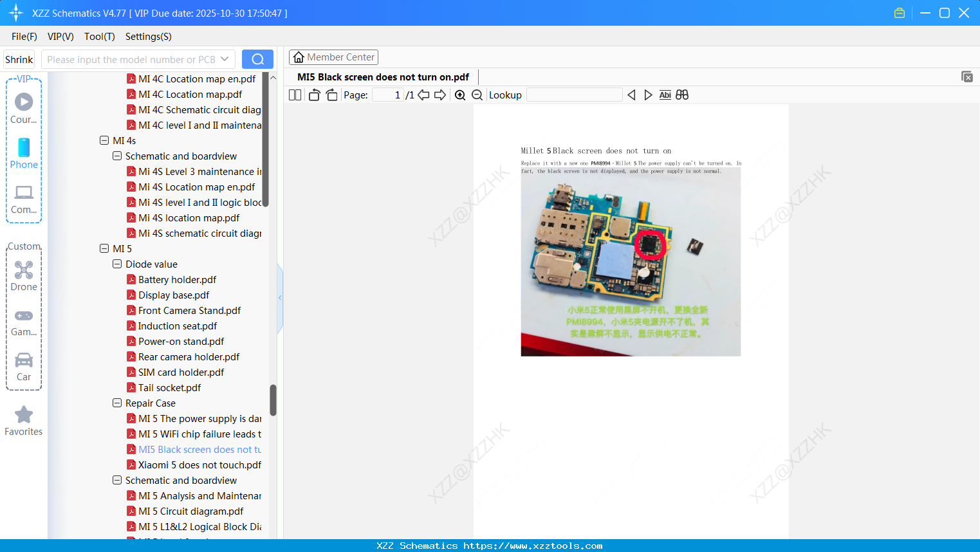980x552 pixels.
Task: Open Induction seat.pdf
Action: pos(178,326)
